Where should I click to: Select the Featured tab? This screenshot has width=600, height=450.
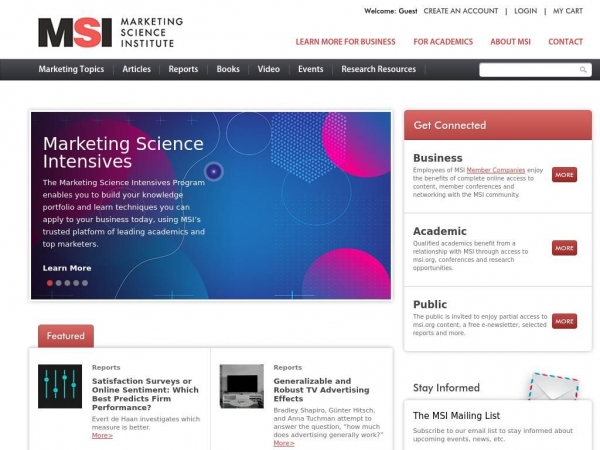pos(66,336)
